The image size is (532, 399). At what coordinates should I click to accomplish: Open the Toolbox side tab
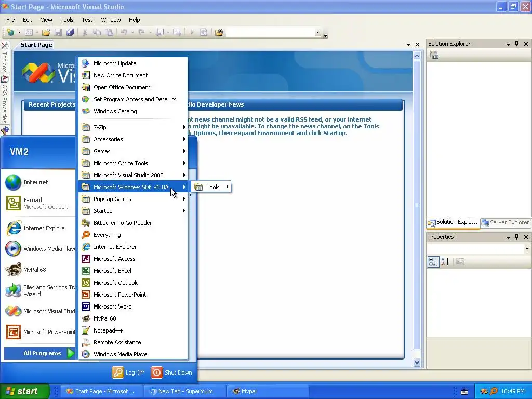(5, 57)
